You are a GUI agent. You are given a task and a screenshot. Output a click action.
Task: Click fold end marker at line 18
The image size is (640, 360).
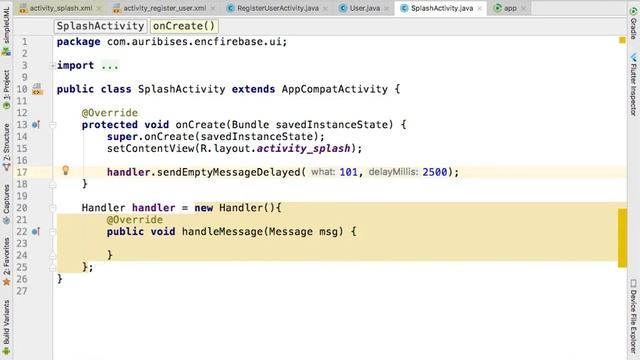coord(53,185)
